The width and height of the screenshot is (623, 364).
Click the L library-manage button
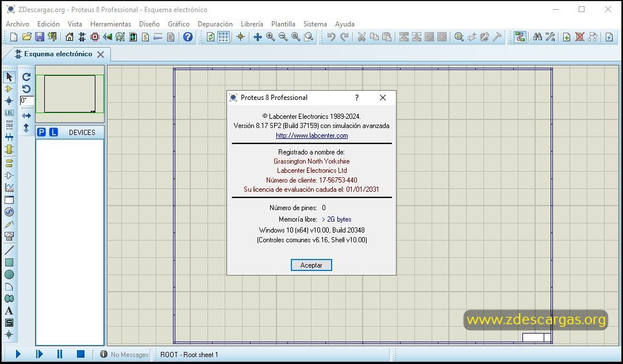(x=53, y=132)
